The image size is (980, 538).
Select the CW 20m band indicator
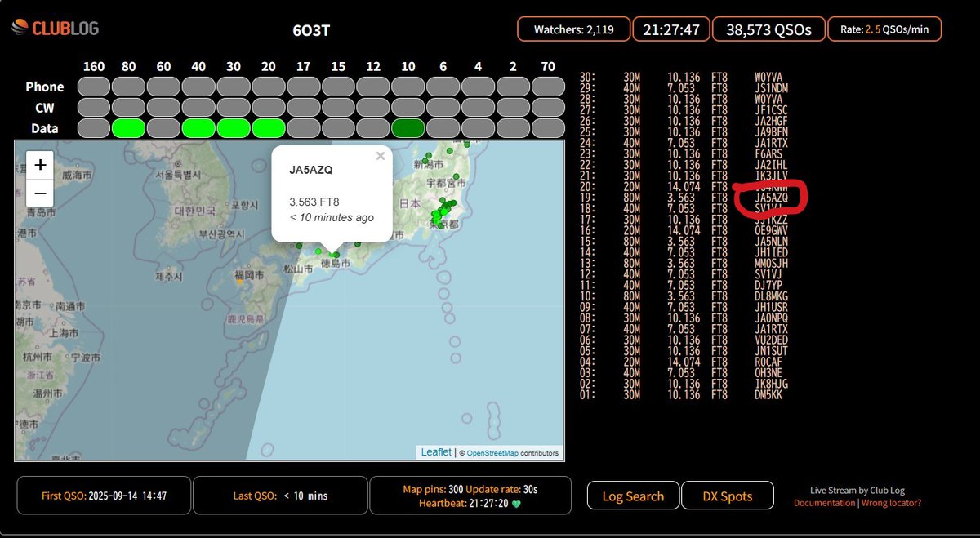point(269,107)
